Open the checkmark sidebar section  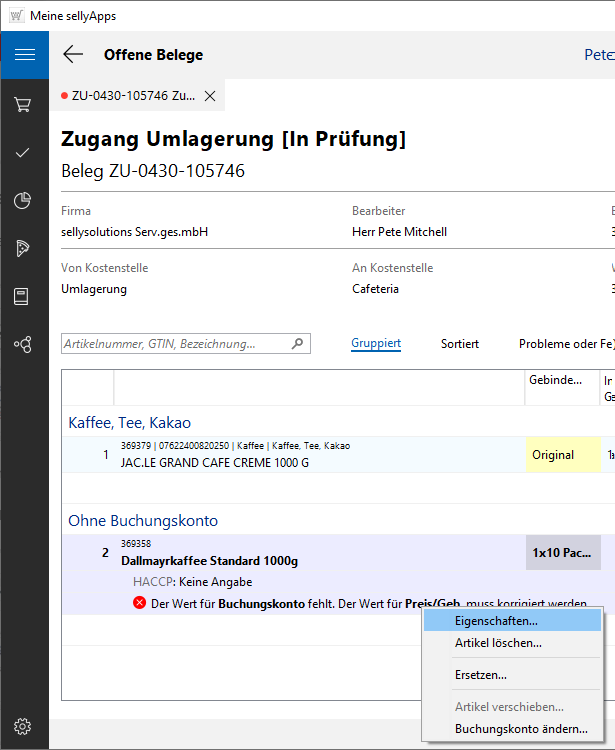(23, 152)
